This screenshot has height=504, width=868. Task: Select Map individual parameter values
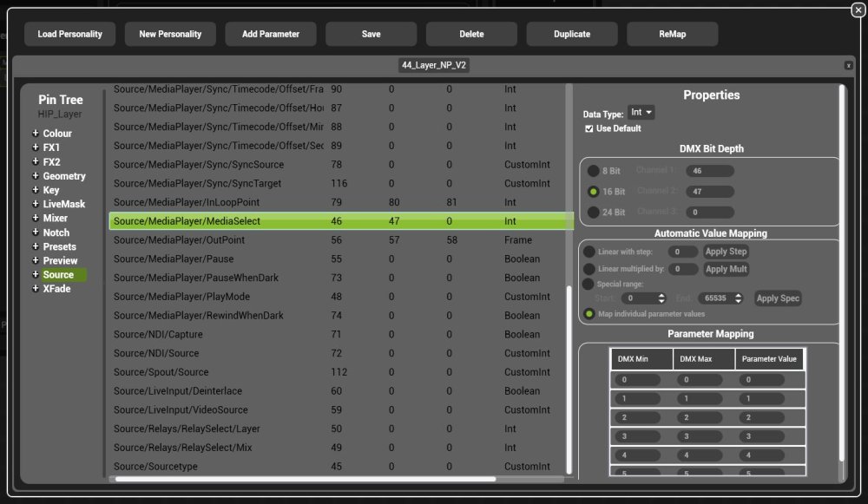[x=589, y=314]
